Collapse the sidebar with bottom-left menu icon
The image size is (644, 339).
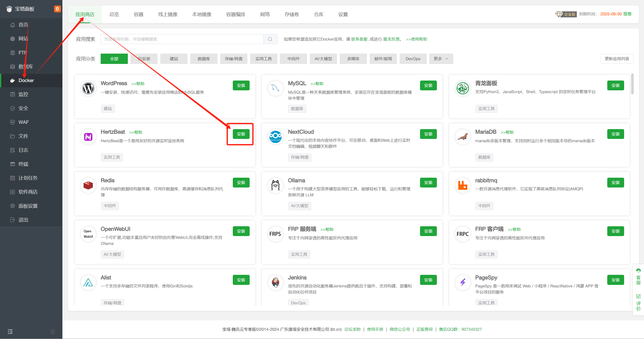point(10,331)
